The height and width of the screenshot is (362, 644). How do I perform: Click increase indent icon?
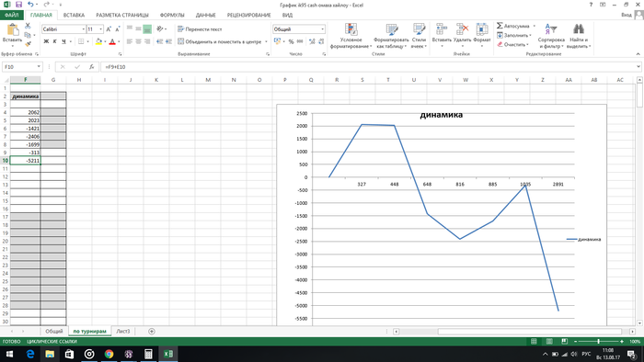click(x=168, y=41)
